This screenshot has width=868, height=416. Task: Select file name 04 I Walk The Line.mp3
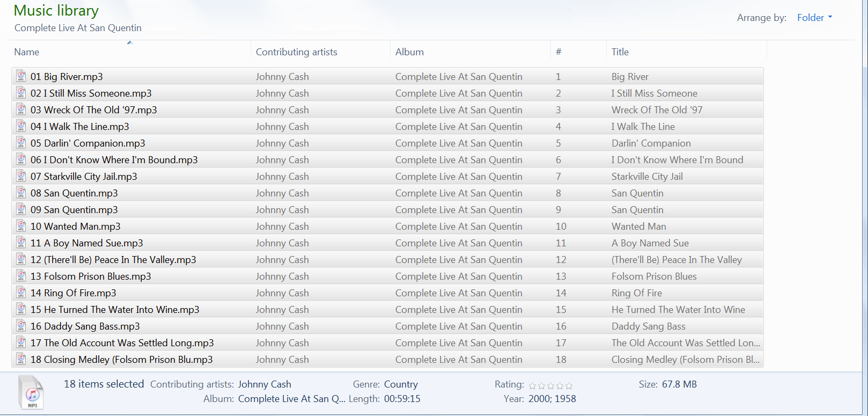coord(80,127)
